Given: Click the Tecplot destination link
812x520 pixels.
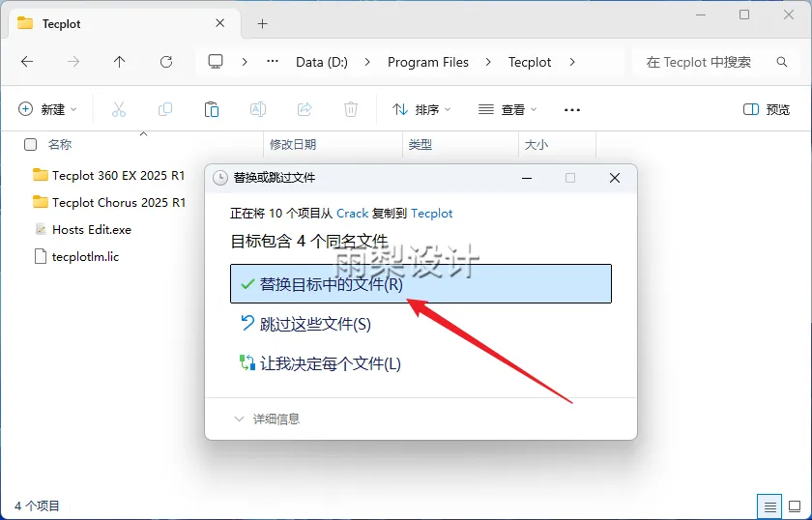Looking at the screenshot, I should click(432, 214).
